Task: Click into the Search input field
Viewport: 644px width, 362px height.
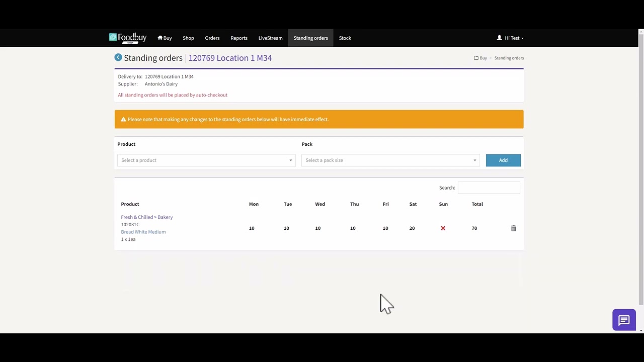Action: click(x=489, y=188)
